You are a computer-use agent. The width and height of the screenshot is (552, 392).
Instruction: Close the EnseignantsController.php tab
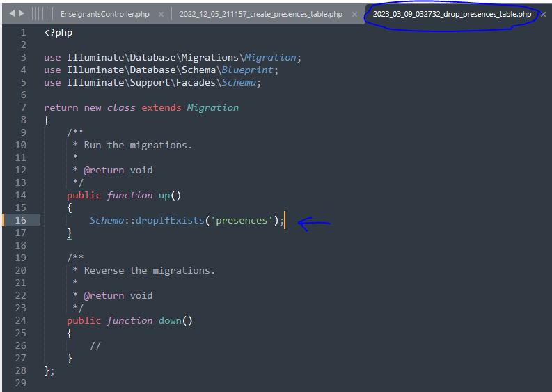point(161,15)
